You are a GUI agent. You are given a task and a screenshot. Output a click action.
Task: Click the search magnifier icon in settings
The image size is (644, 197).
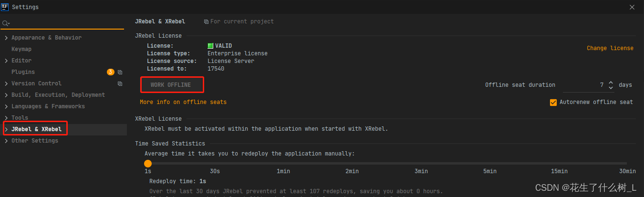tap(5, 23)
